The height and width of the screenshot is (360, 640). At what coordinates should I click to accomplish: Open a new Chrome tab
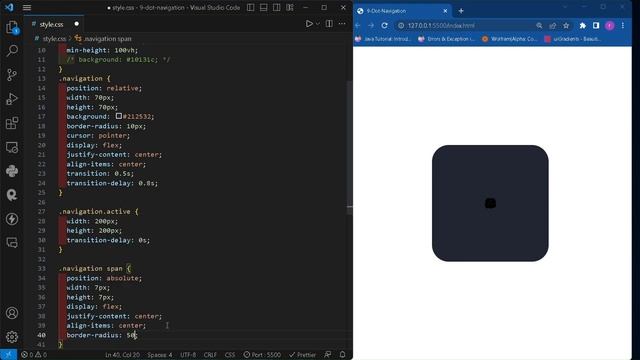coord(461,11)
